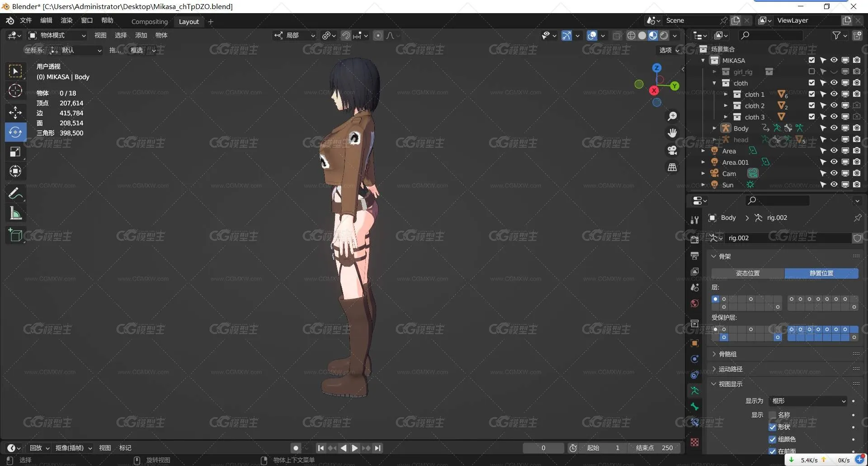868x466 pixels.
Task: Click the 静置位置 button
Action: pos(821,273)
